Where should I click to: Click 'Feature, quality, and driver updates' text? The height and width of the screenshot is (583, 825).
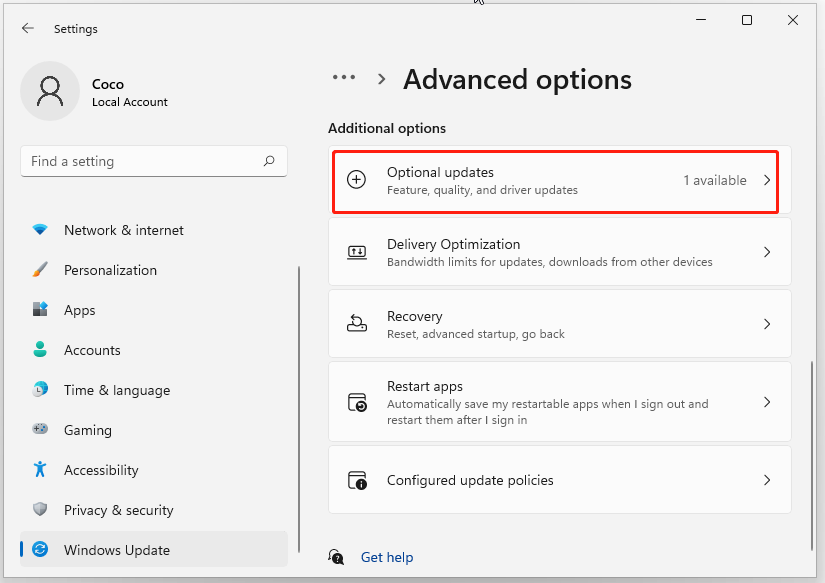click(482, 190)
